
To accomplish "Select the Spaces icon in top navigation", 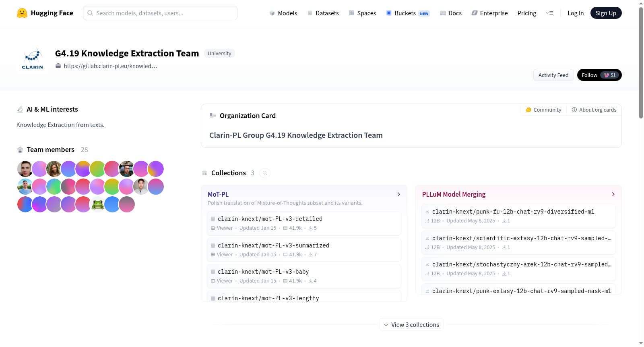I will [352, 13].
